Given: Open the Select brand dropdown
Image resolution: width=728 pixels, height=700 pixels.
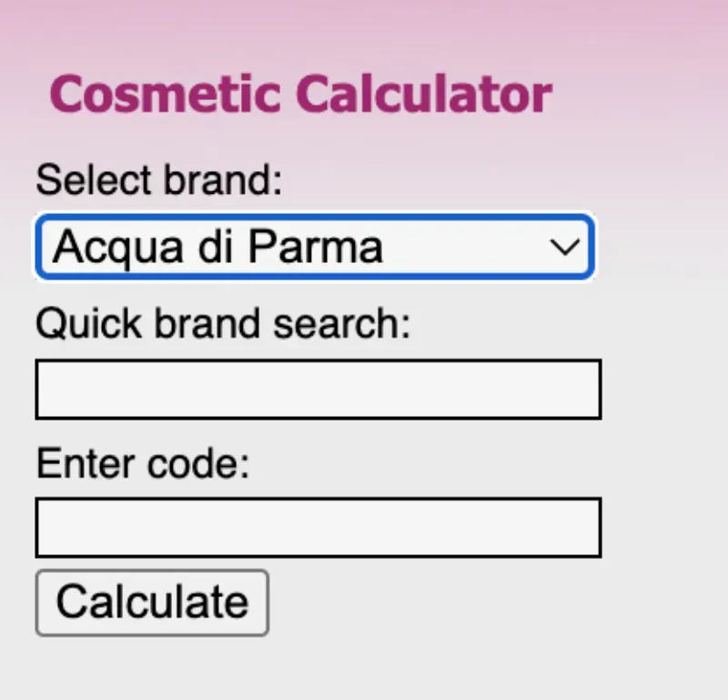Looking at the screenshot, I should pos(314,247).
